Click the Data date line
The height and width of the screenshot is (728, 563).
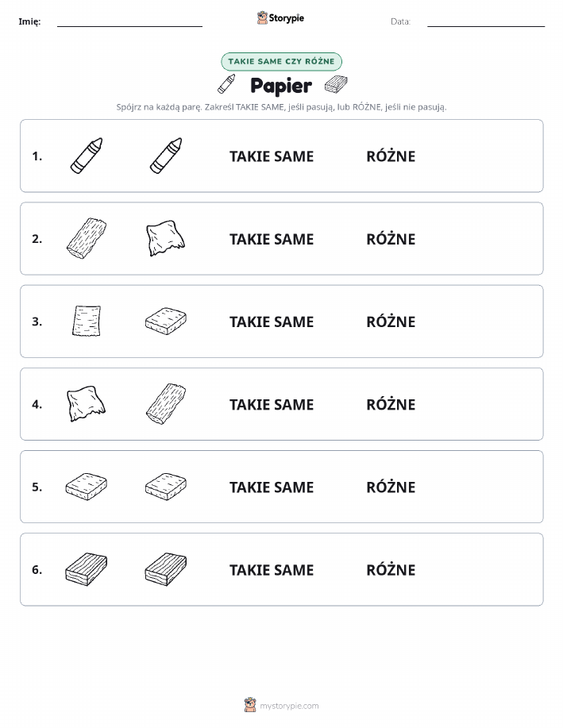click(x=486, y=26)
